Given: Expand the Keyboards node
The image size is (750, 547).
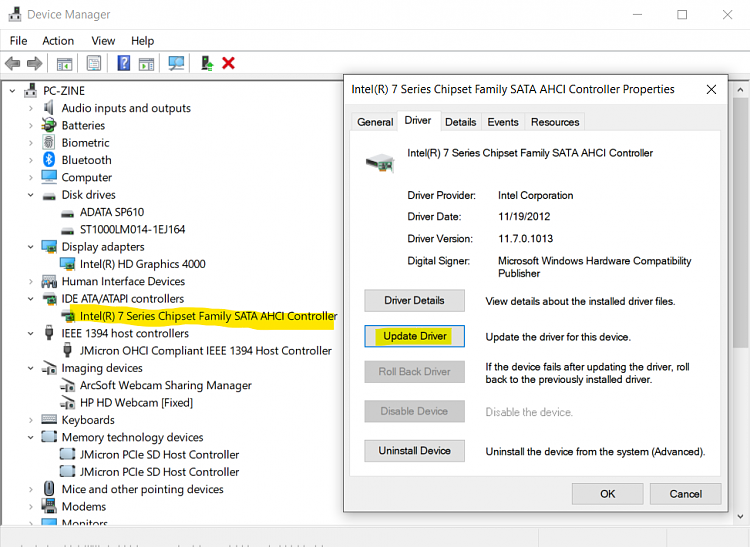Looking at the screenshot, I should 31,420.
